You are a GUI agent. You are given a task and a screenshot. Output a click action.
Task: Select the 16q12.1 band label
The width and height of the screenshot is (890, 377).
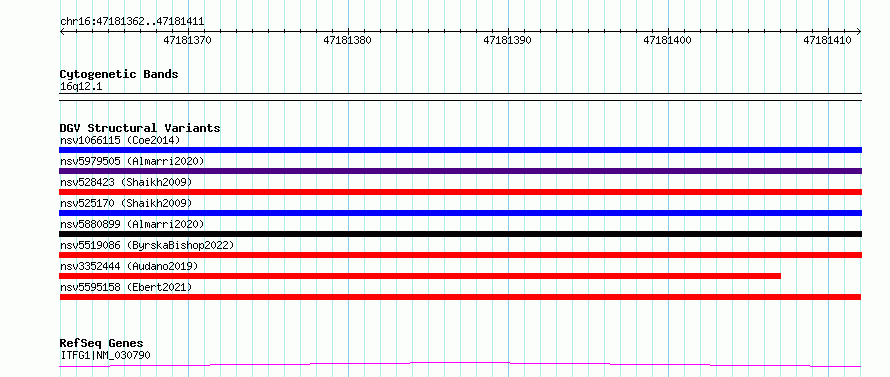[81, 87]
